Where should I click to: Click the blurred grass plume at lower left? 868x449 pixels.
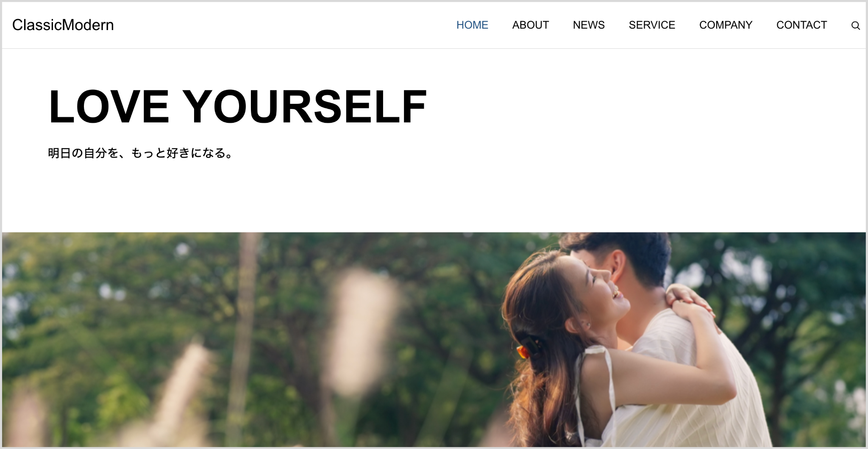click(186, 390)
